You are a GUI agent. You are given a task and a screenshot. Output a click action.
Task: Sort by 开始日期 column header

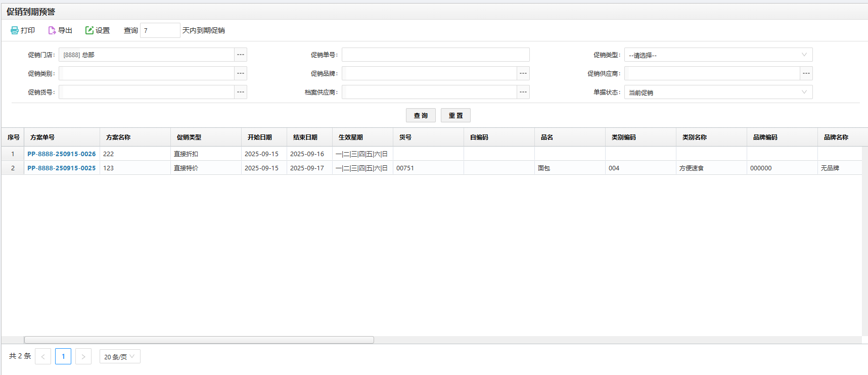point(264,137)
